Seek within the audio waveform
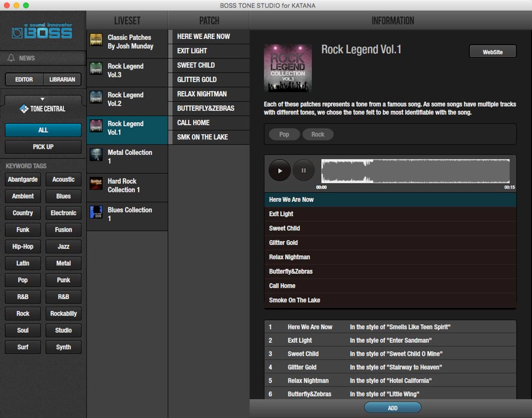The width and height of the screenshot is (532, 418). [415, 171]
